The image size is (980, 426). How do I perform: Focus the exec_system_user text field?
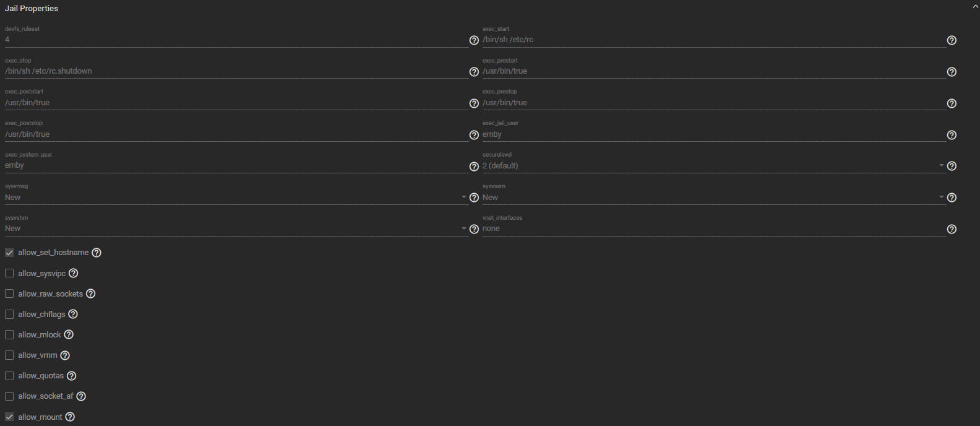coord(235,165)
